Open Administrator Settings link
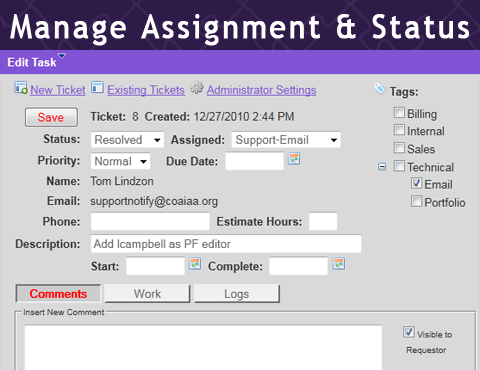Viewport: 480px width, 370px height. pos(261,90)
